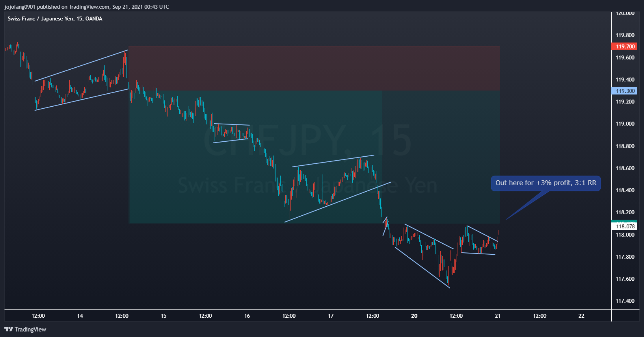644x337 pixels.
Task: Click date label 22 on time axis
Action: (x=581, y=316)
